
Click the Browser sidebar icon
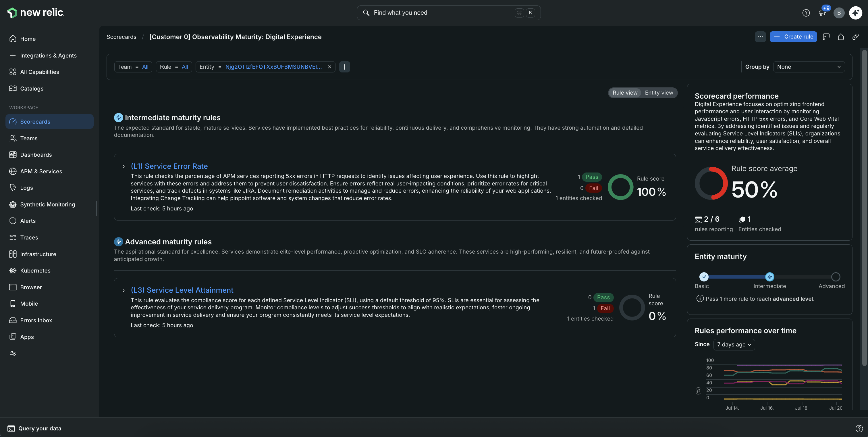pyautogui.click(x=13, y=287)
